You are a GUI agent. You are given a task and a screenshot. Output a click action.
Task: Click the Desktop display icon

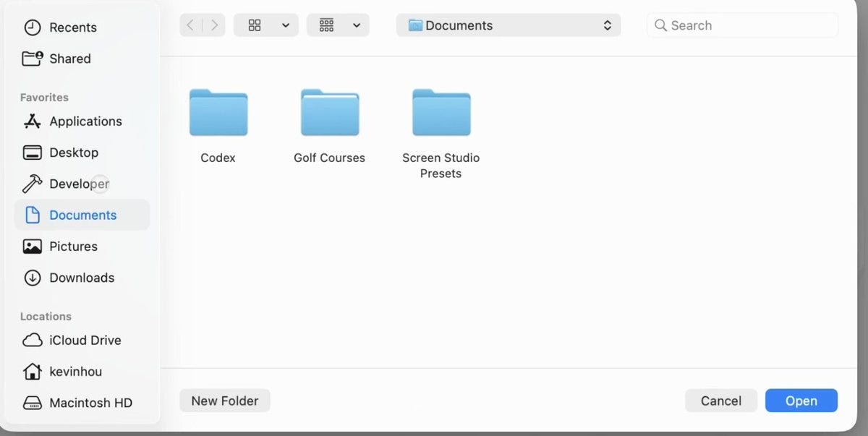tap(33, 153)
